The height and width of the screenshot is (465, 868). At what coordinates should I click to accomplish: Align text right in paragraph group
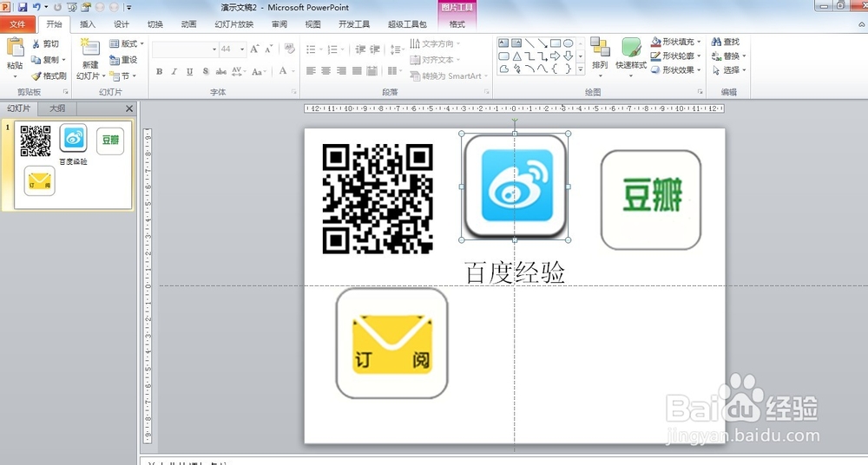point(341,71)
